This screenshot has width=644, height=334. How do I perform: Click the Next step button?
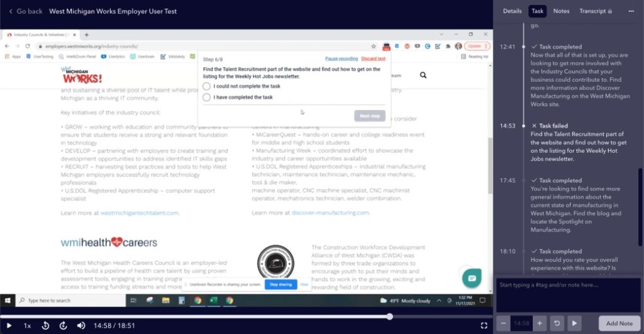tap(370, 116)
